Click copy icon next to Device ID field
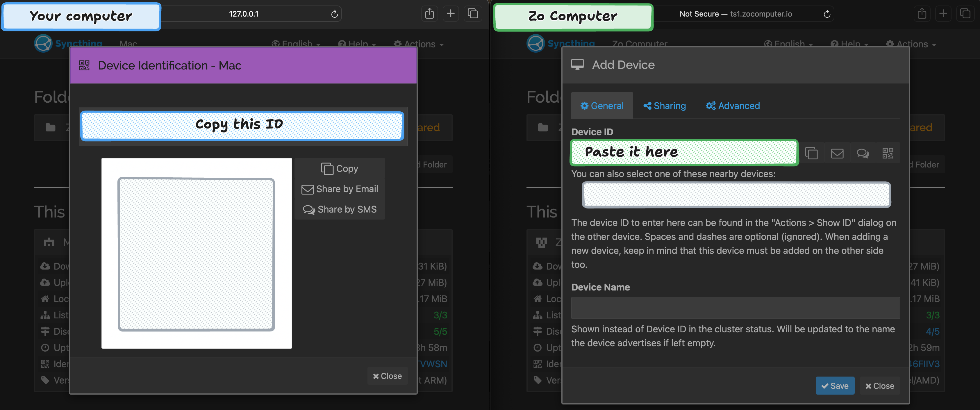This screenshot has width=980, height=410. 811,153
